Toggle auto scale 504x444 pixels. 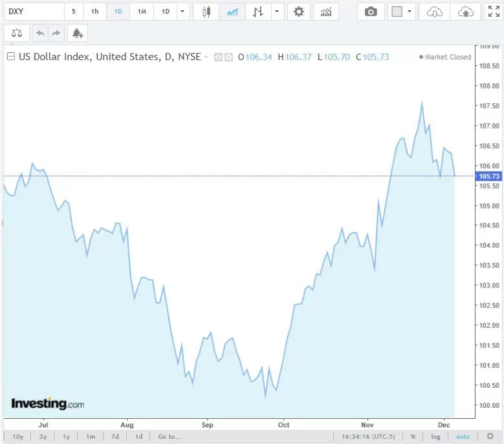pos(463,436)
